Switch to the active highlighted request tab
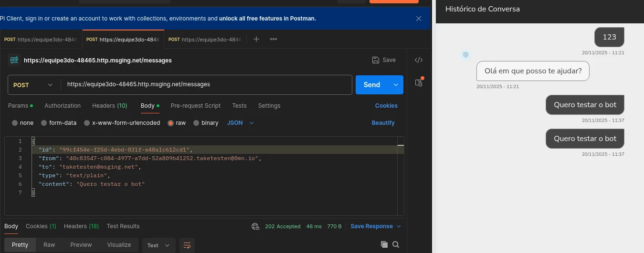This screenshot has height=253, width=644. [123, 39]
